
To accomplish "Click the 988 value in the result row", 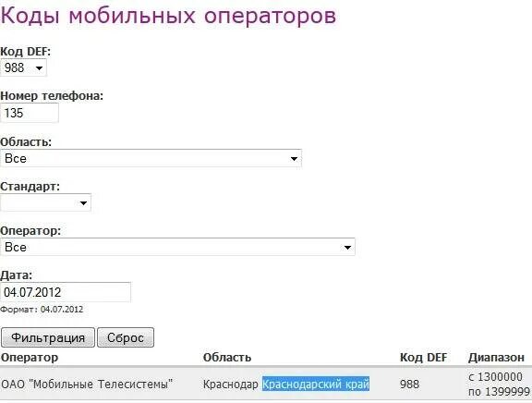I will (x=409, y=385).
